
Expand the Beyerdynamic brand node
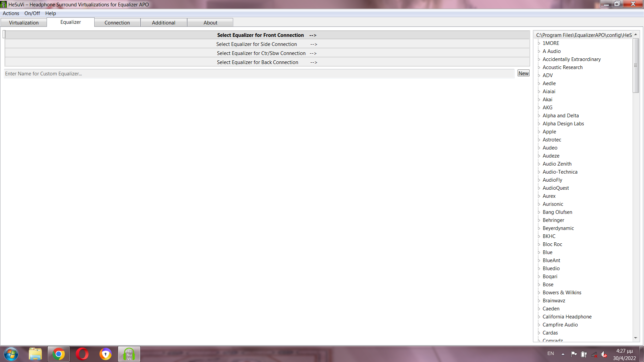click(539, 228)
